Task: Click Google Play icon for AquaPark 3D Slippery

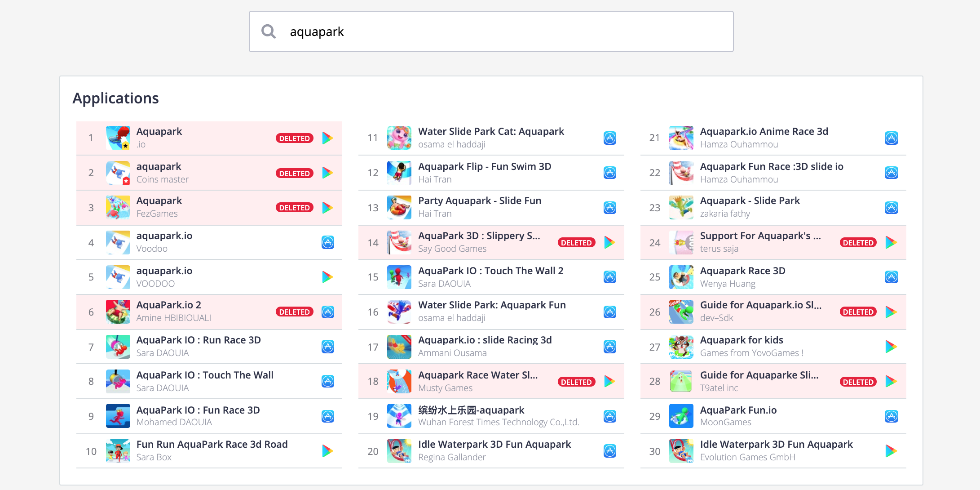Action: (609, 242)
